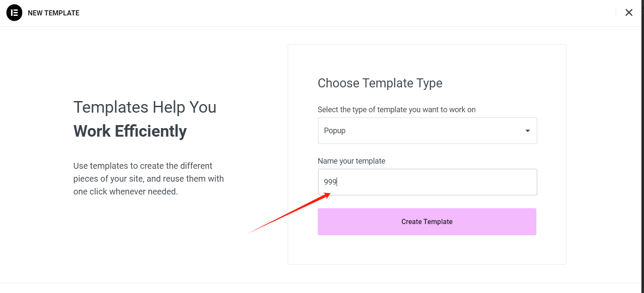Click the dropdown caret arrow beside Popup
644x293 pixels.
pos(527,131)
